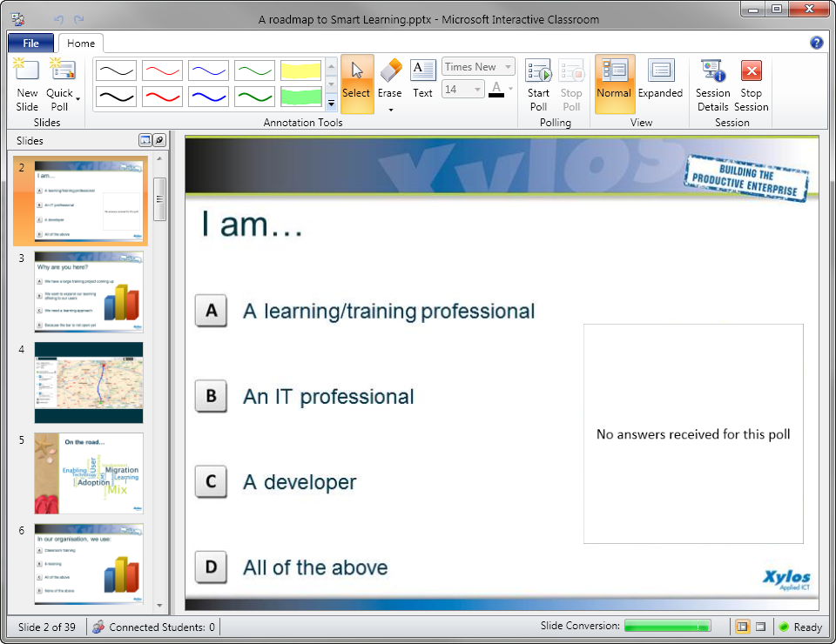Open the Quick Poll dropdown arrow
Screen dimensions: 836x644
78,99
